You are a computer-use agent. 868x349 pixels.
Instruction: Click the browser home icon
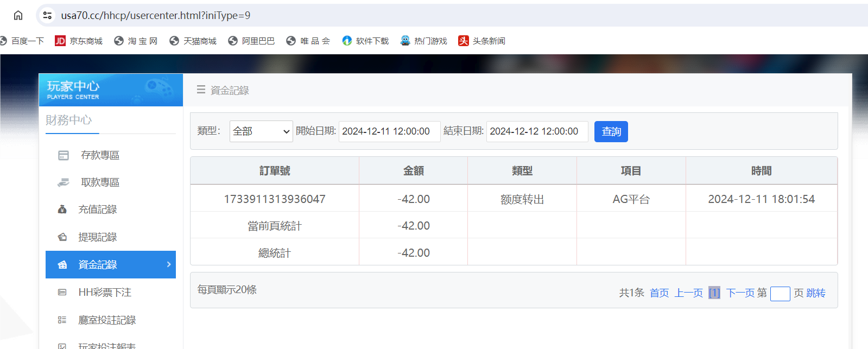(x=18, y=15)
